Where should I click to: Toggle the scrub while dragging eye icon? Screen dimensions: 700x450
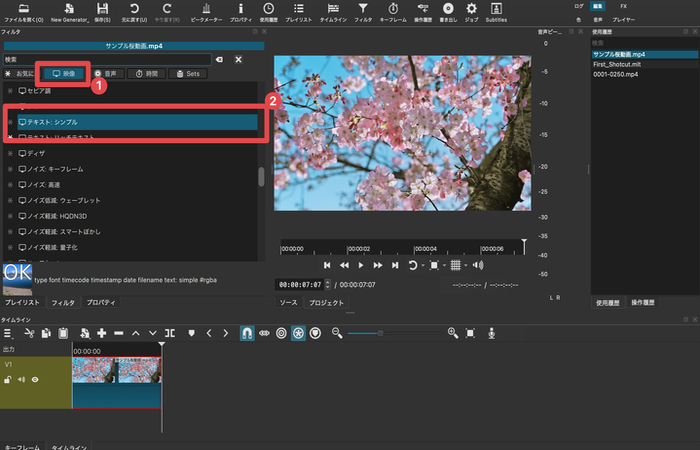click(x=264, y=332)
